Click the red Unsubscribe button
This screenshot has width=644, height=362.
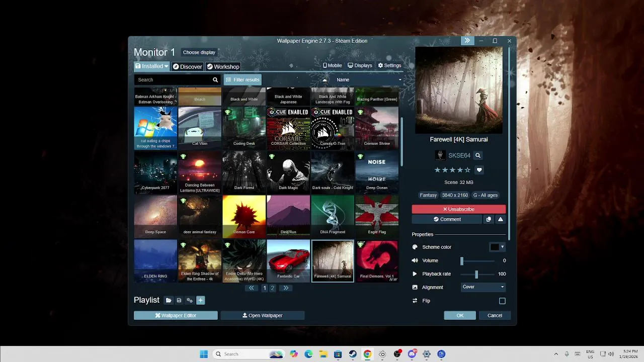[x=459, y=209]
